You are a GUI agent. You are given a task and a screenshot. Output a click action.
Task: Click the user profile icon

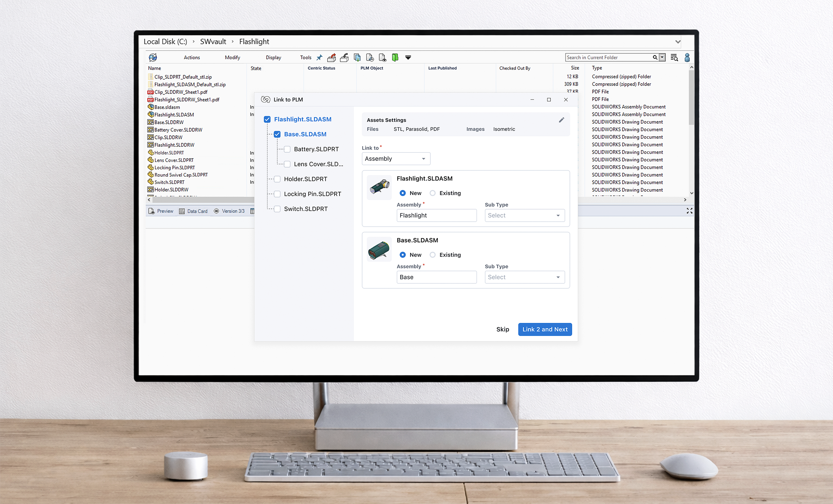[687, 58]
